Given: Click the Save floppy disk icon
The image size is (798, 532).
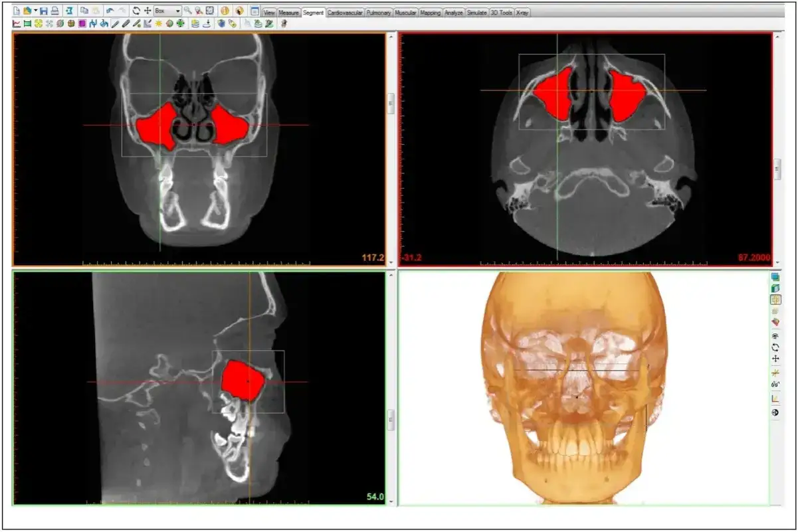Looking at the screenshot, I should 44,11.
